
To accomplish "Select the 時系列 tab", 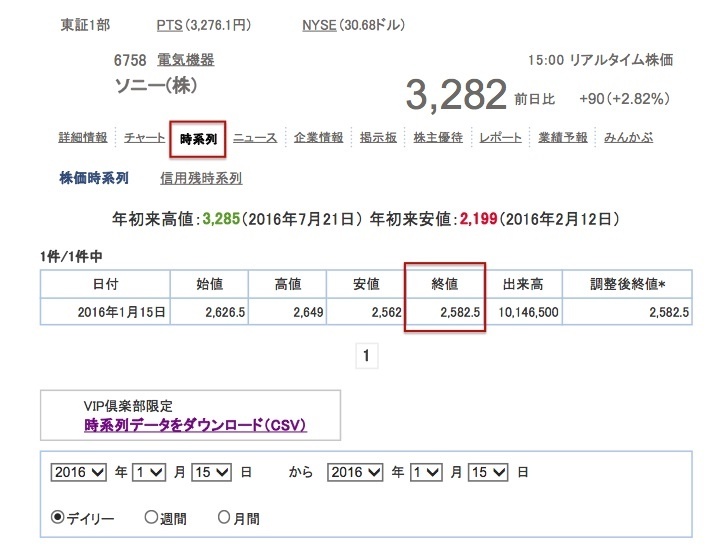I will [198, 139].
